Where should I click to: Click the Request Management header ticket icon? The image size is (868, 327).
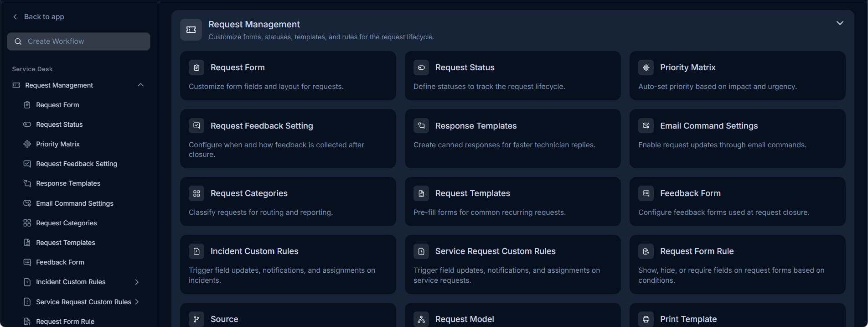tap(191, 30)
